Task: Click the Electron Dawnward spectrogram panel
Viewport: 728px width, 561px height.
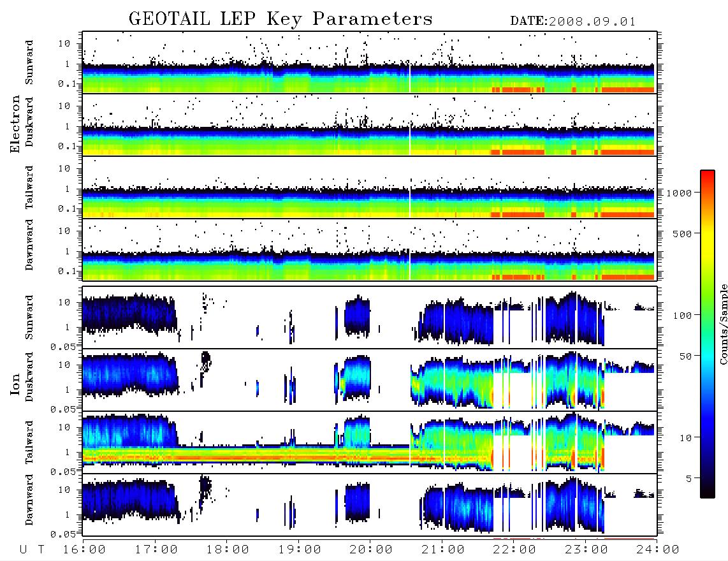Action: click(370, 250)
